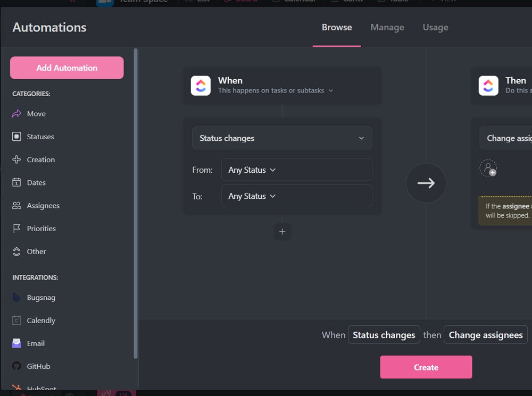Click the When card title
Screen dimensions: 532x396
point(230,80)
